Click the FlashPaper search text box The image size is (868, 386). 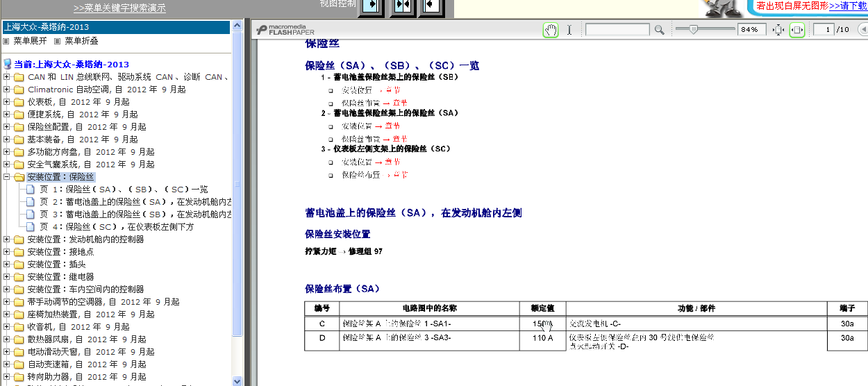617,30
